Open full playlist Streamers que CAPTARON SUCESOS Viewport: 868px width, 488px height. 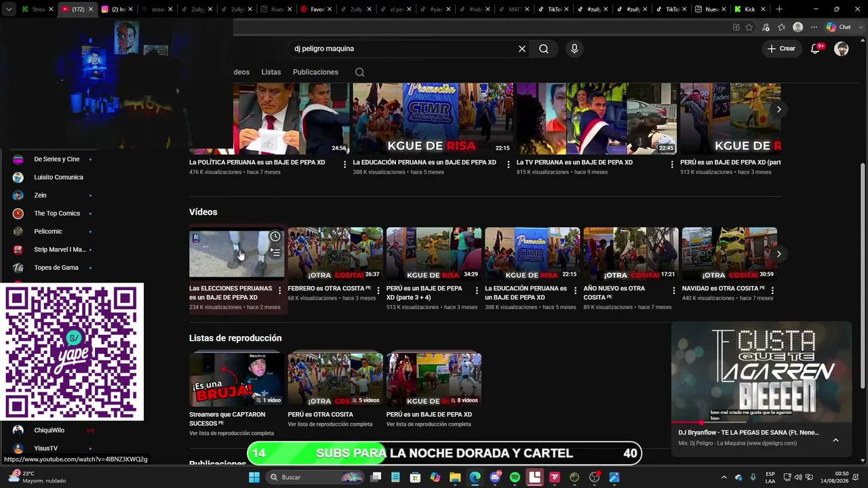[x=231, y=433]
